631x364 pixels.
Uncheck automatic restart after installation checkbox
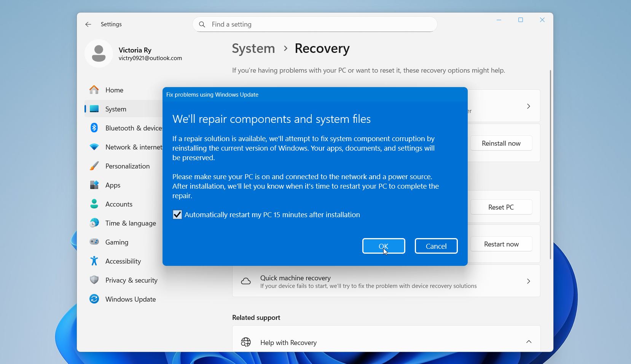point(177,215)
